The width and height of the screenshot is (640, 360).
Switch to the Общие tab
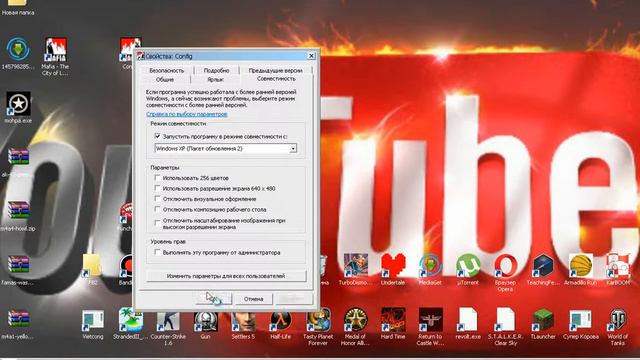[165, 80]
